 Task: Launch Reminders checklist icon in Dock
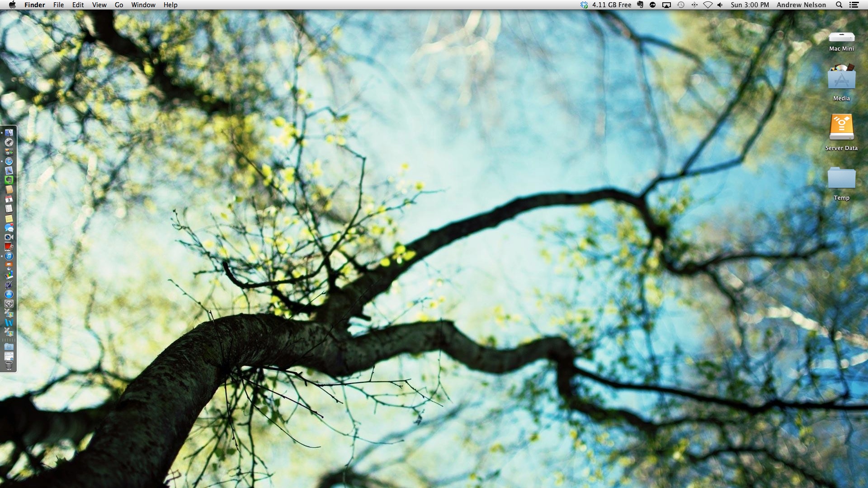pos(9,209)
